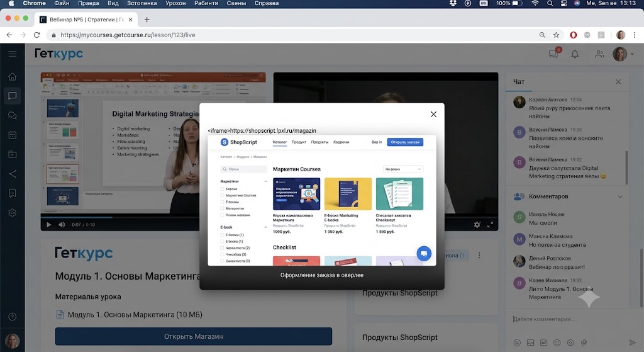Open the dark blue marketing course thumbnail
This screenshot has width=644, height=352.
297,194
